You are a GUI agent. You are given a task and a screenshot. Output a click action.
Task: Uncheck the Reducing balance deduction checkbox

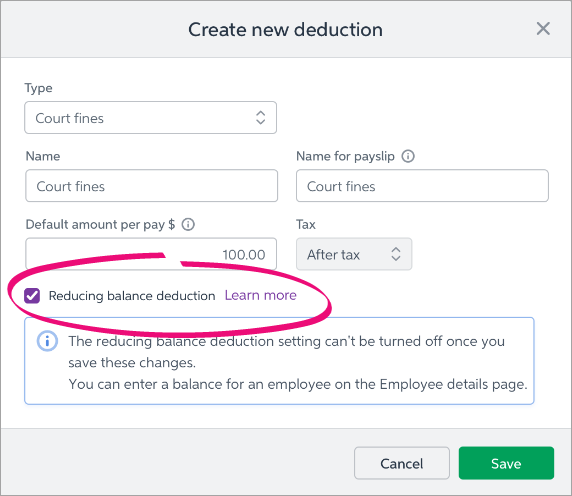coord(32,295)
